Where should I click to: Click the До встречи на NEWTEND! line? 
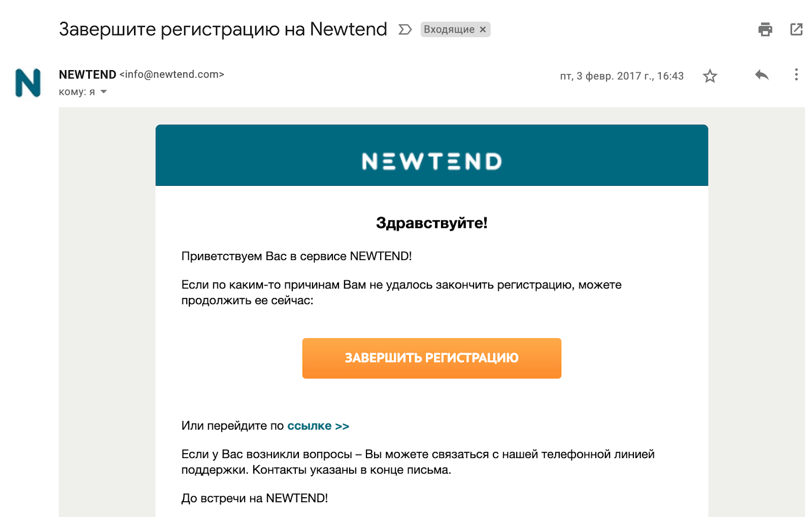[255, 498]
